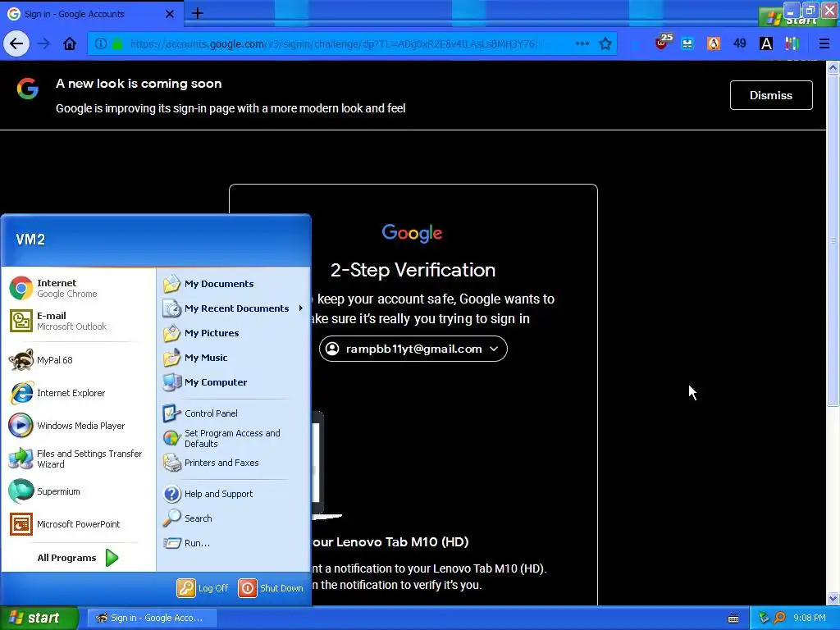Open Microsoft PowerPoint from Start menu
Viewport: 840px width, 630px height.
78,524
